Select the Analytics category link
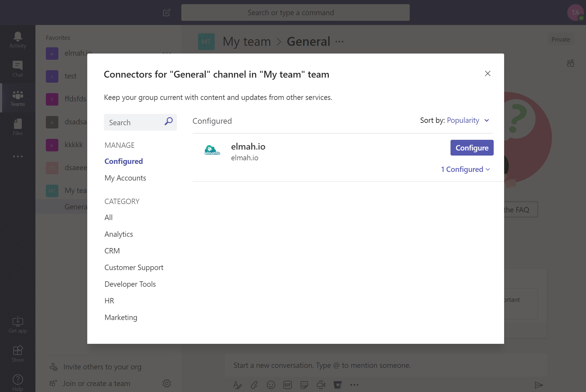586x392 pixels. [119, 234]
